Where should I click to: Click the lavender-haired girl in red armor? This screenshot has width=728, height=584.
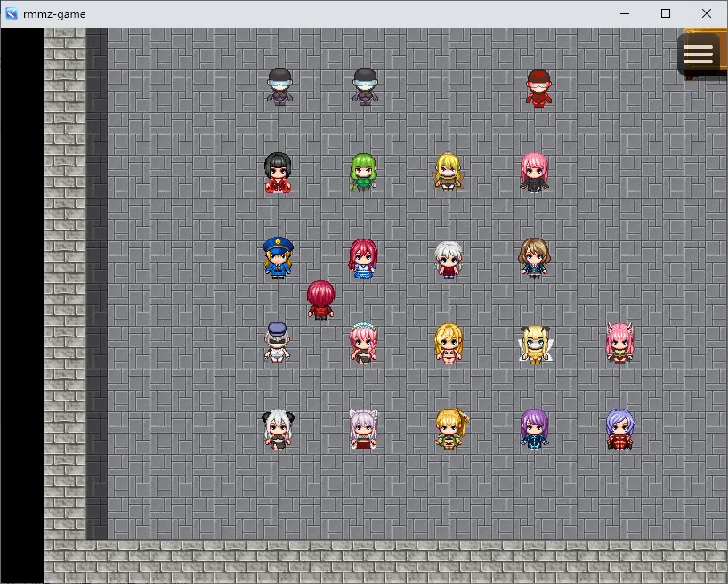(x=619, y=429)
